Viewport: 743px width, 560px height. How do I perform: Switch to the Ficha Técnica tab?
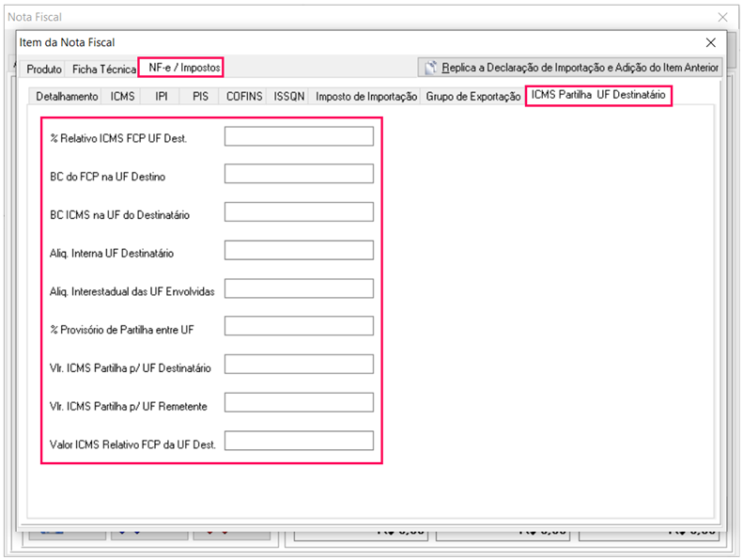pos(103,70)
